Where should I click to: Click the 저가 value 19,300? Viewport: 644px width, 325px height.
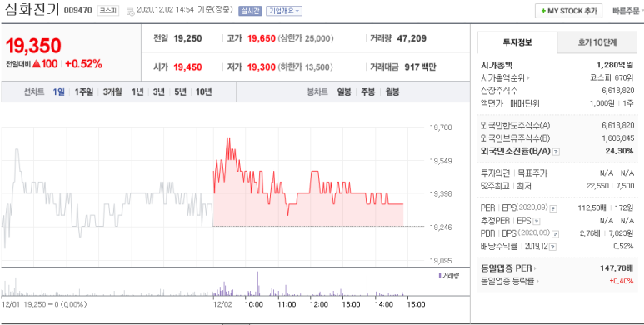pyautogui.click(x=262, y=67)
